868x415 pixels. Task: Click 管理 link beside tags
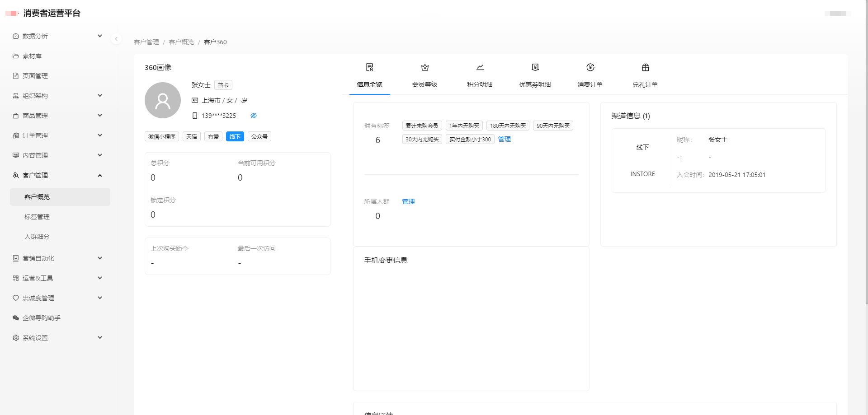(505, 139)
